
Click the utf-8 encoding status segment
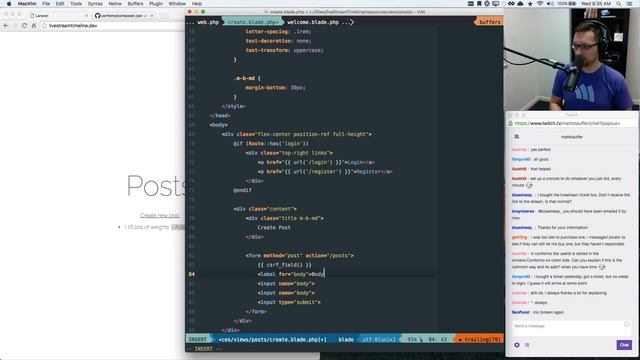tap(379, 340)
